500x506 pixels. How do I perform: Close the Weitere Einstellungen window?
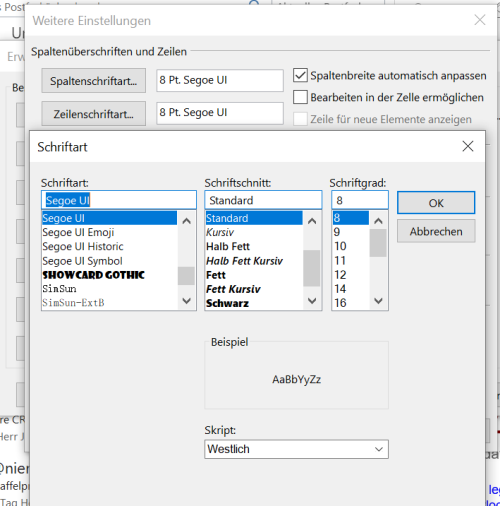480,20
